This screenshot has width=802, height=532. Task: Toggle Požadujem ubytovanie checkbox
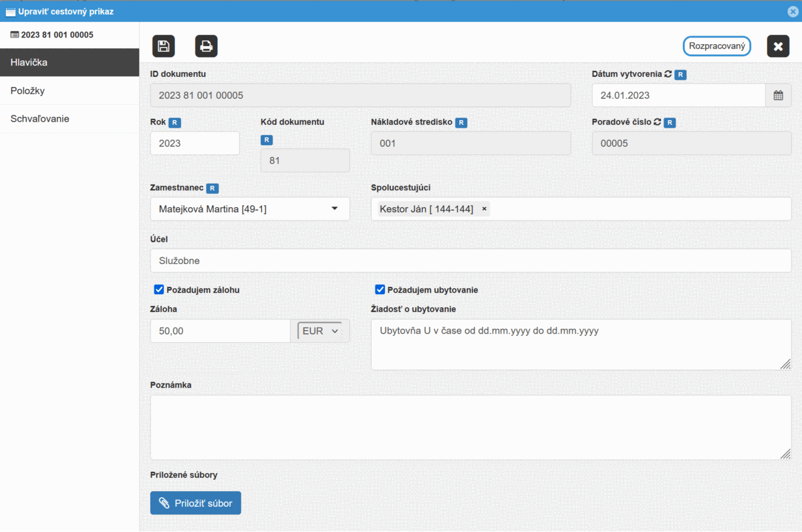380,289
